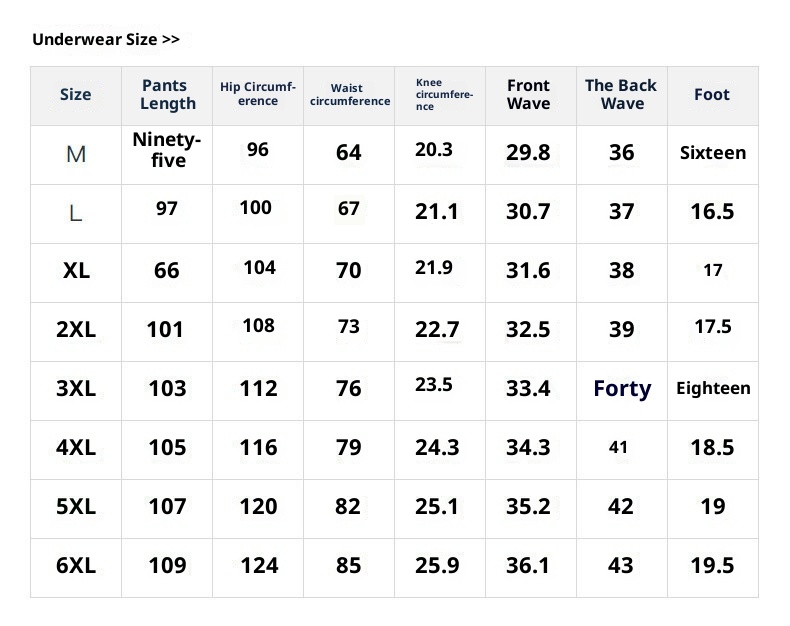Select the Waist circumference header cell
Screen dimensions: 790x626
click(x=349, y=95)
